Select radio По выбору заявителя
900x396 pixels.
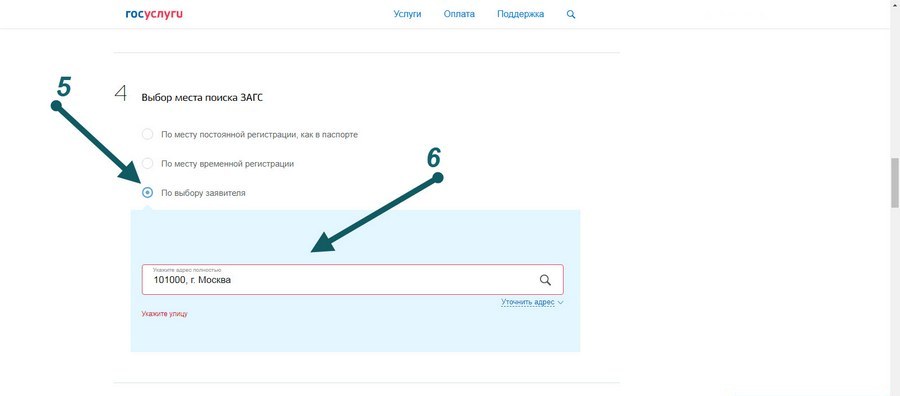click(148, 193)
